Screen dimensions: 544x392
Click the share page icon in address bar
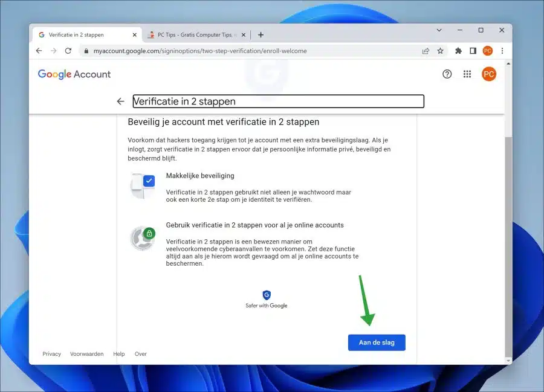pos(426,51)
